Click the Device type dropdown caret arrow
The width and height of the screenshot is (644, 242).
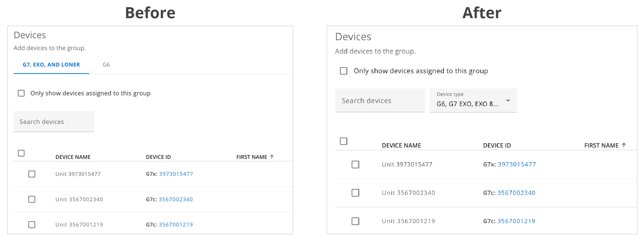[x=508, y=101]
